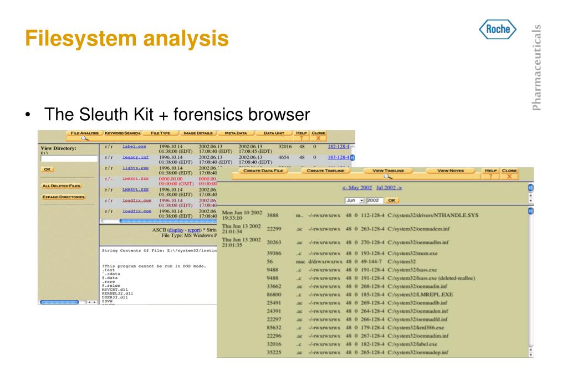Image resolution: width=567 pixels, height=392 pixels.
Task: Click the Close X in timeline window
Action: (509, 176)
